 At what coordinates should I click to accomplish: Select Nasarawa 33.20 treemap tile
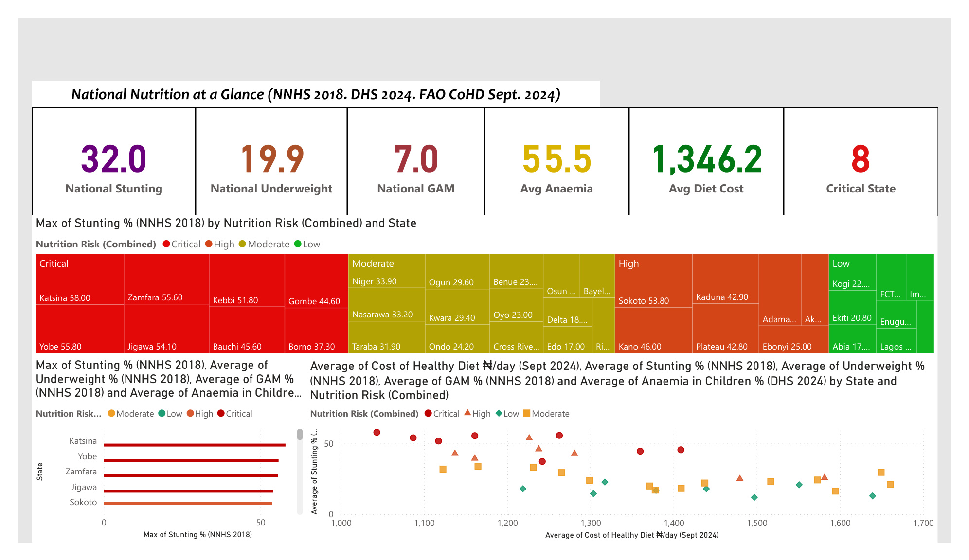coord(387,304)
